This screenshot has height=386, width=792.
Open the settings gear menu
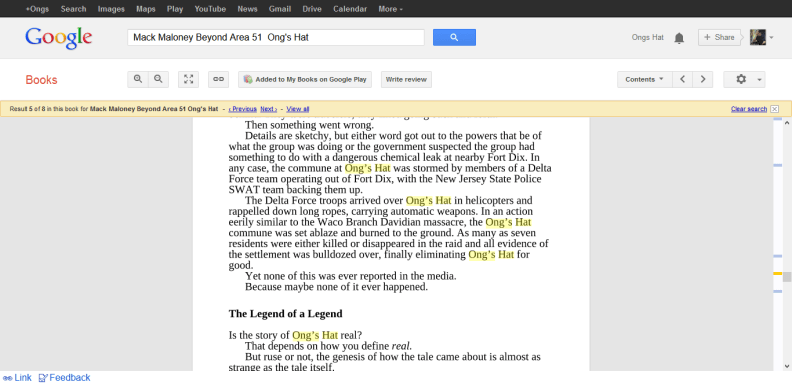744,79
